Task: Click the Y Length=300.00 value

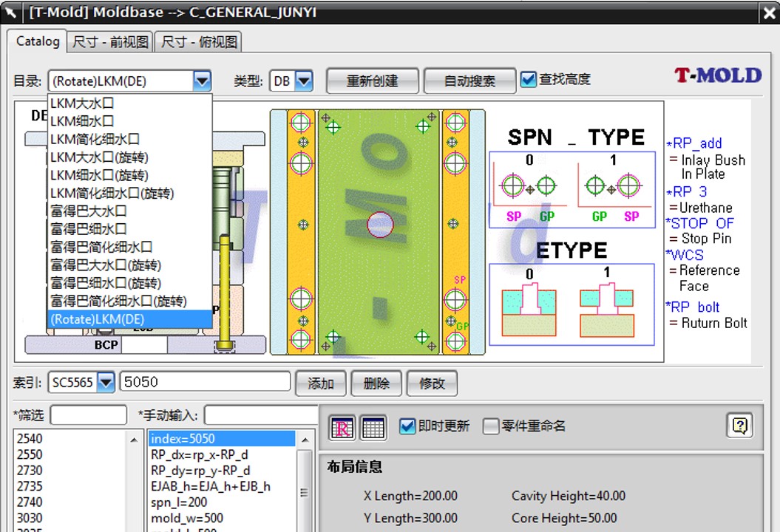Action: coord(410,518)
